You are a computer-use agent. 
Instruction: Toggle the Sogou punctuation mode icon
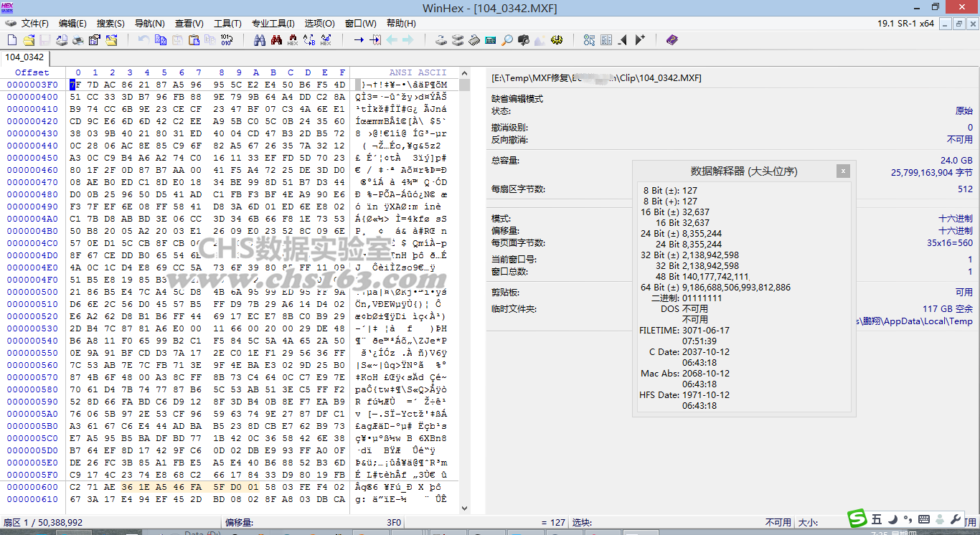(x=908, y=519)
